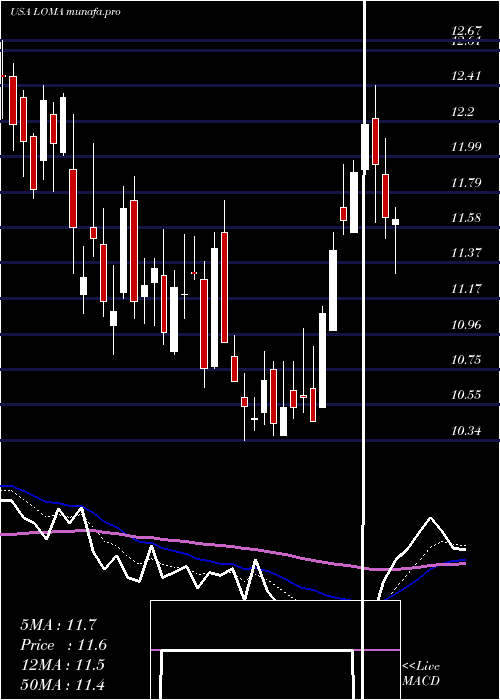Click the 11.37 price axis label
The image size is (500, 700).
coord(466,253)
